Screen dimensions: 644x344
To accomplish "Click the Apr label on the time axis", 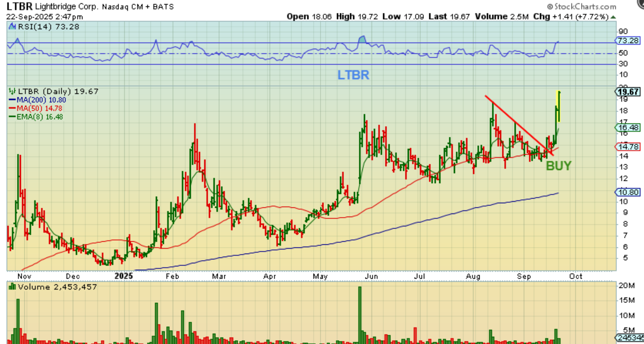I will tap(270, 276).
